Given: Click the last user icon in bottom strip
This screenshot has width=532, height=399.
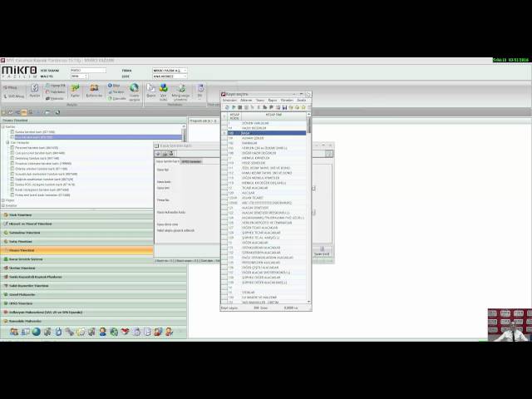Looking at the screenshot, I should pyautogui.click(x=169, y=332).
